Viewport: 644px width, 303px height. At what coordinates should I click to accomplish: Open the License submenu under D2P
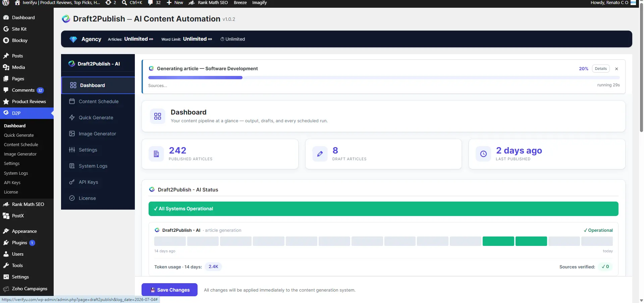point(11,192)
